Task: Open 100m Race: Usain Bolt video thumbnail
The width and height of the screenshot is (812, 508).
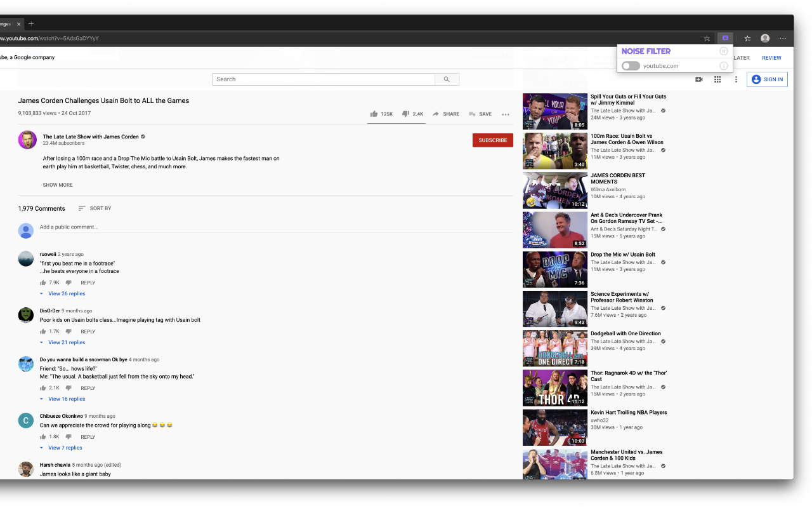Action: (555, 151)
